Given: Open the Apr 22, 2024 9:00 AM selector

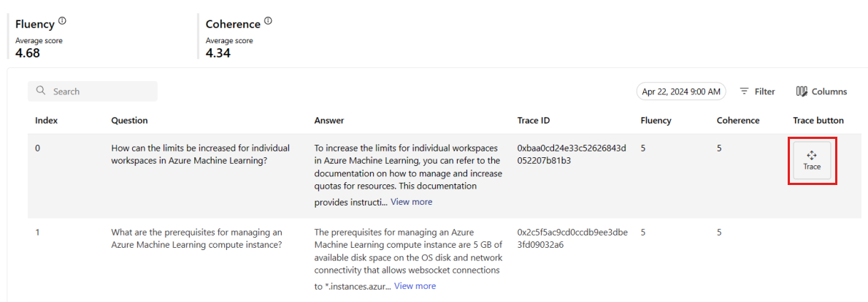Looking at the screenshot, I should tap(681, 91).
